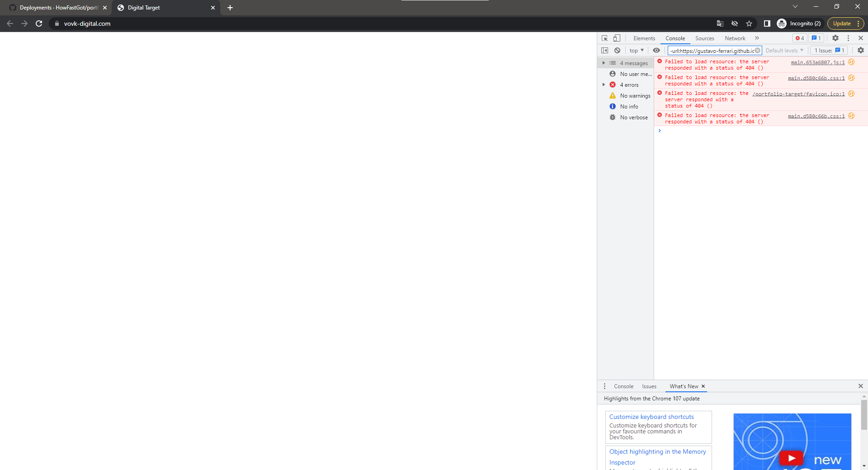Toggle the device emulation toolbar

617,38
